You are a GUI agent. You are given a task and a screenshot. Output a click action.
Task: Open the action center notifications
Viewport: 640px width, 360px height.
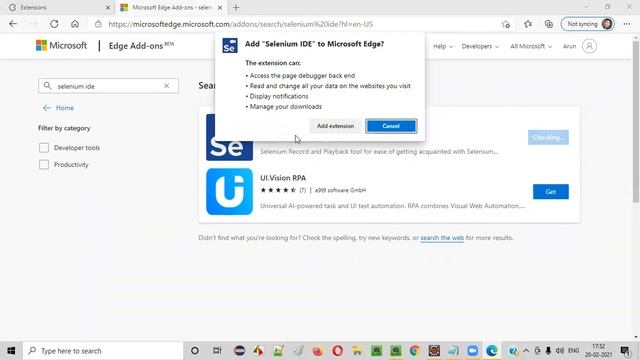(x=625, y=351)
